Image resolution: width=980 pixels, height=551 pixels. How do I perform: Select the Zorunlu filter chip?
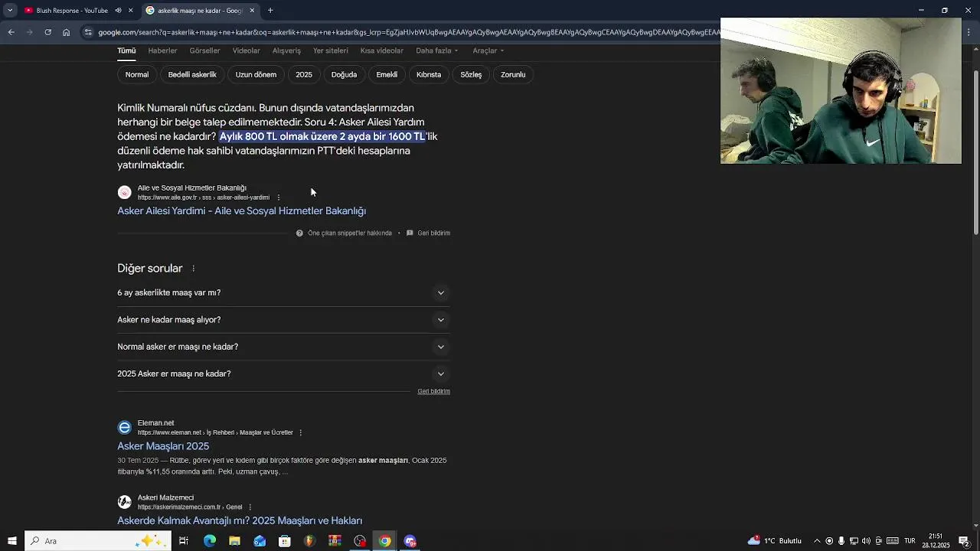pos(513,74)
